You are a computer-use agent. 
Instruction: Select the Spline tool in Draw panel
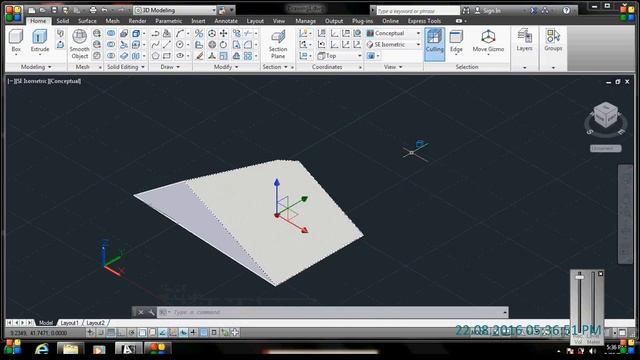click(x=156, y=44)
